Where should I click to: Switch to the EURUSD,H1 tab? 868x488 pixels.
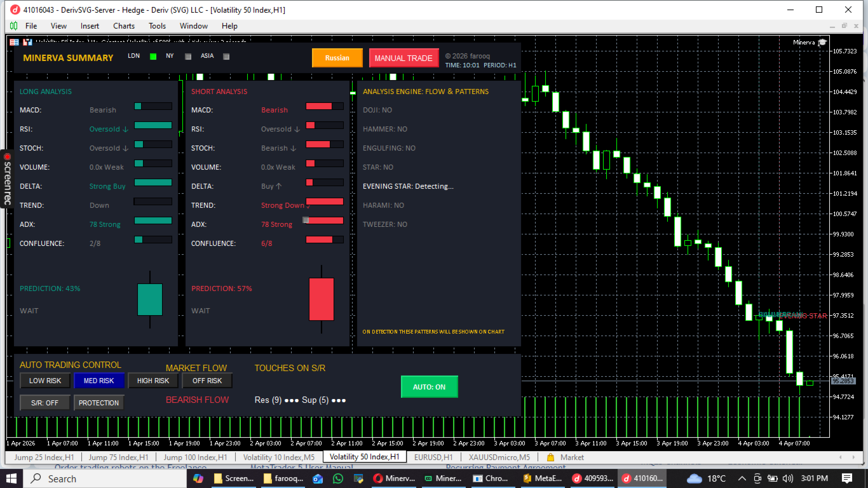433,457
